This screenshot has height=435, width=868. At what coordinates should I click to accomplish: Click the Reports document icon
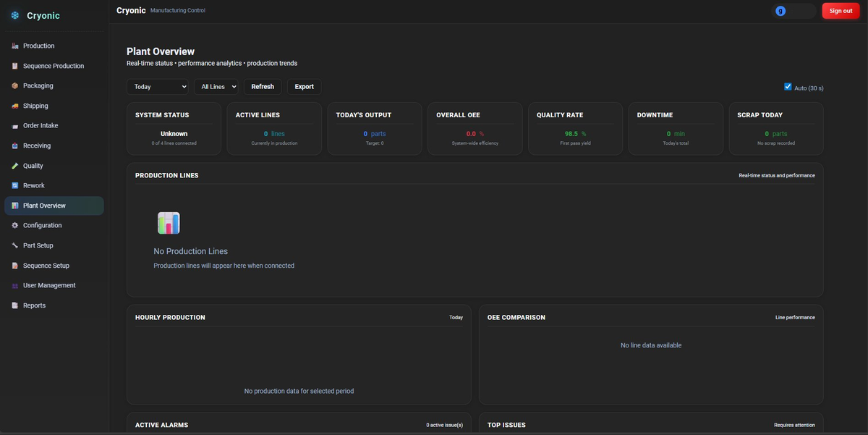tap(15, 306)
